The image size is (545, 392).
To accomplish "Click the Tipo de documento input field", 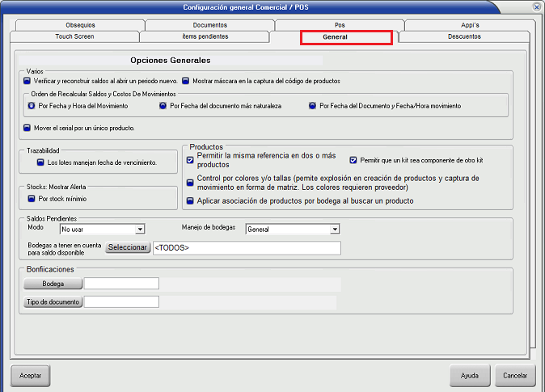I will [x=121, y=301].
